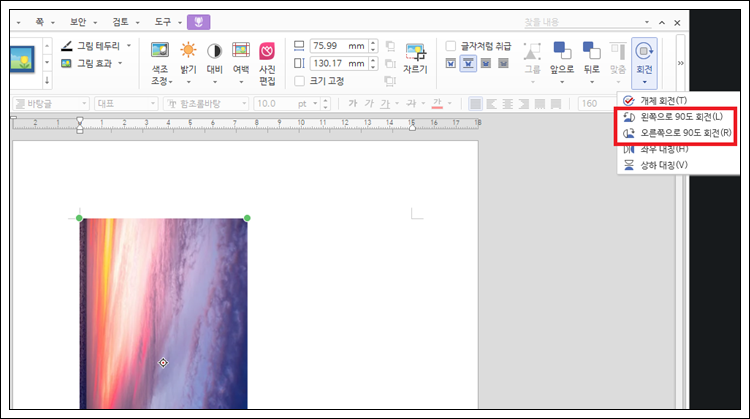Expand the ribbon overflow chevron
The width and height of the screenshot is (750, 419).
(x=681, y=63)
